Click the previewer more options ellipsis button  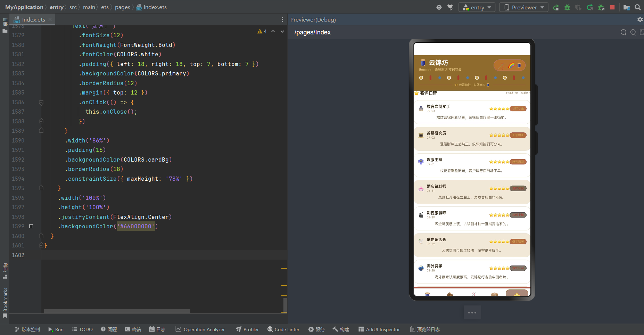click(472, 312)
